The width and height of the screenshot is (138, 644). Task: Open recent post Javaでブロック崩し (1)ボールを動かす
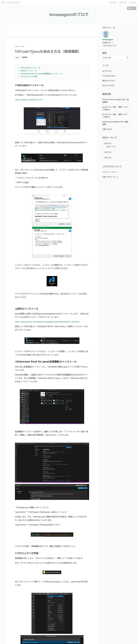(115, 115)
